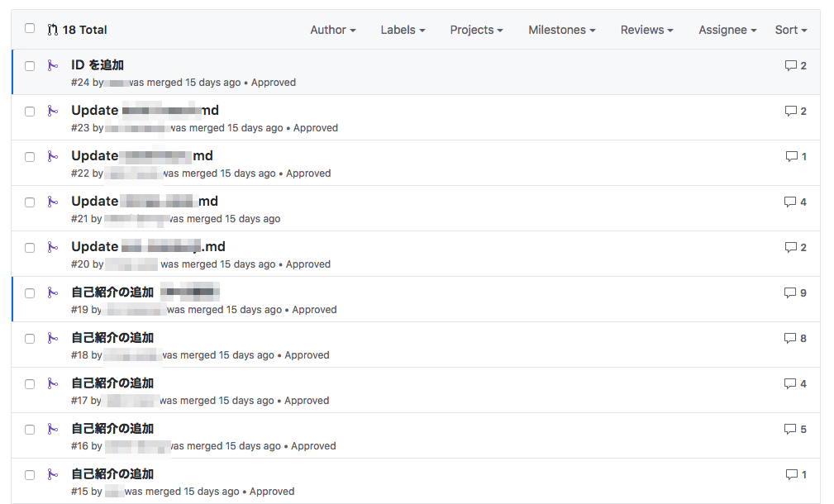Check the box for pull request #24
Image resolution: width=834 pixels, height=504 pixels.
click(x=30, y=66)
